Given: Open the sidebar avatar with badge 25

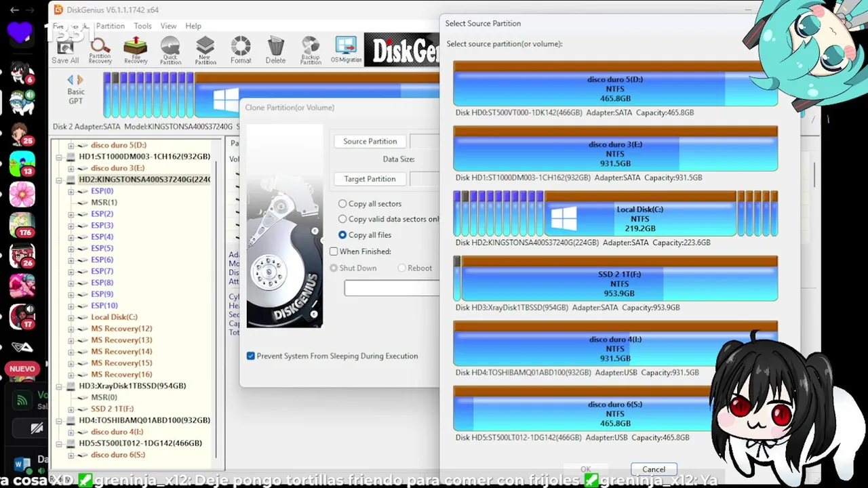Looking at the screenshot, I should coord(22,133).
